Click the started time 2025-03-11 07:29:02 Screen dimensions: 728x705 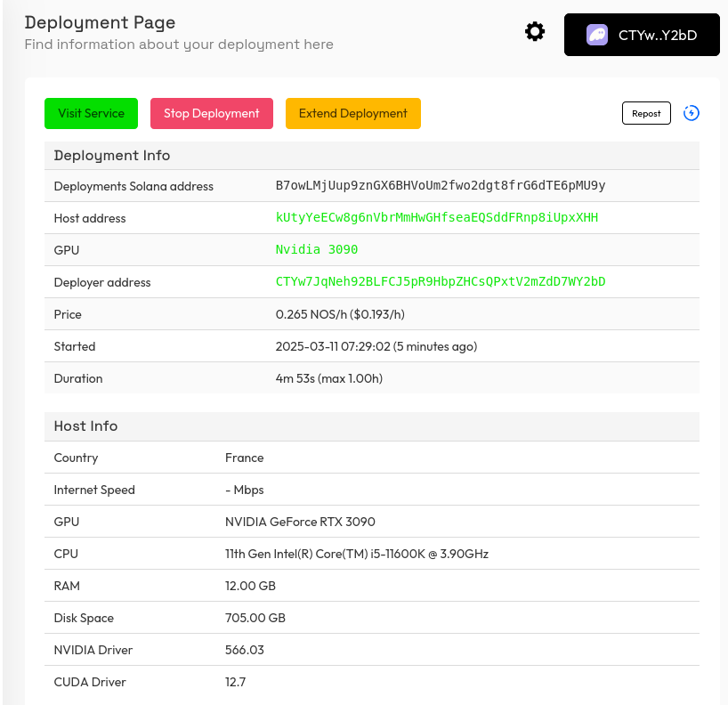376,346
